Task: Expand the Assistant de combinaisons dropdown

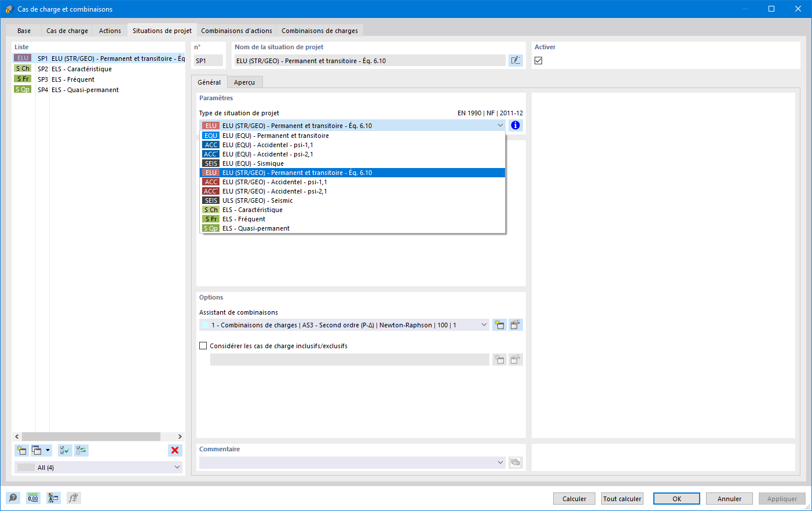Action: pyautogui.click(x=484, y=325)
